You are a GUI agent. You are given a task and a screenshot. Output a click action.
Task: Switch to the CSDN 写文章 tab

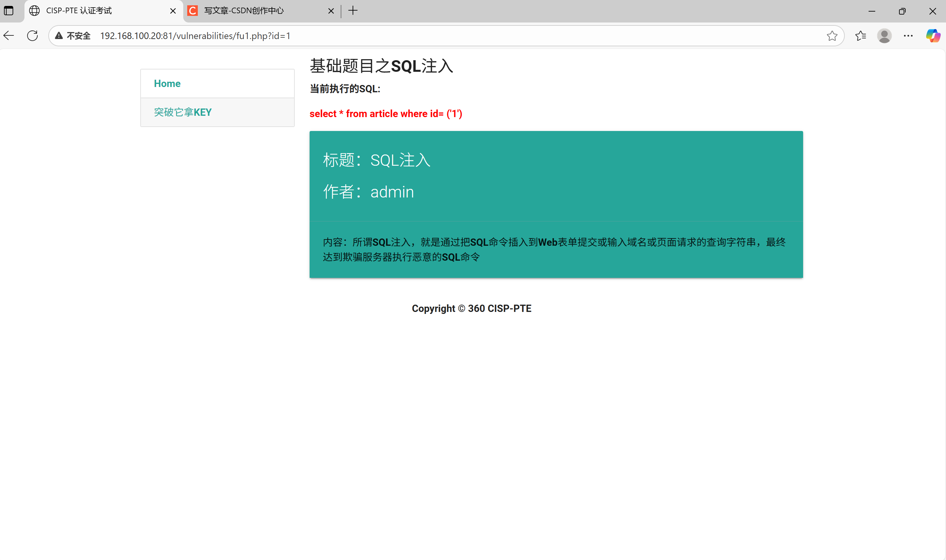244,11
